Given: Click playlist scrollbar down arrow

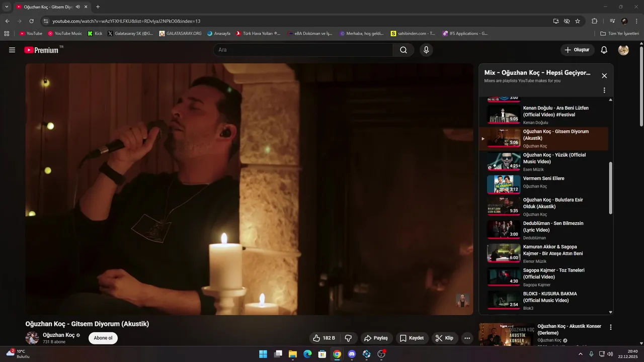Looking at the screenshot, I should click(x=611, y=312).
